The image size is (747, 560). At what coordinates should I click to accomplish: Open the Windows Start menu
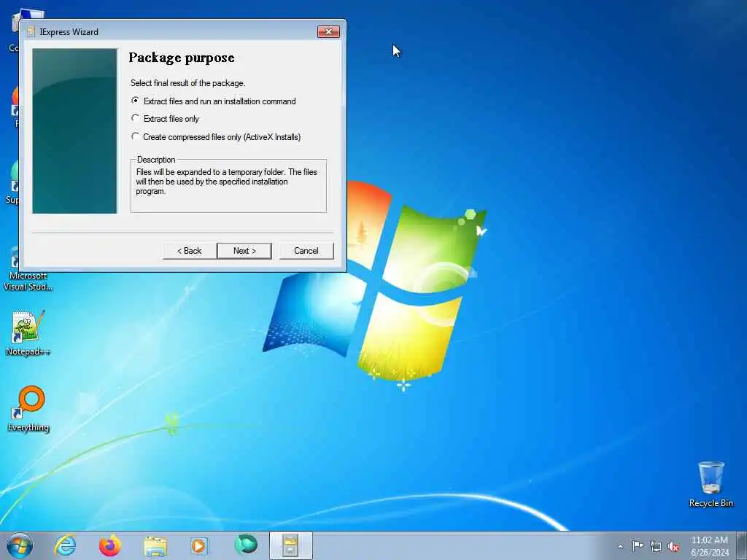point(20,545)
